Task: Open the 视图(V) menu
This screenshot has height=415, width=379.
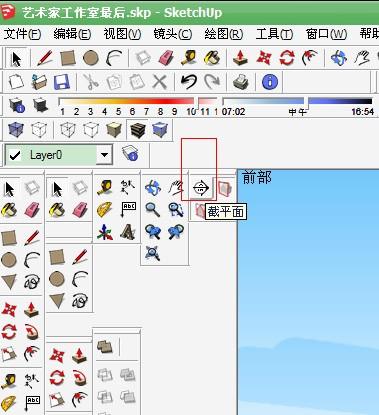Action: pos(122,34)
